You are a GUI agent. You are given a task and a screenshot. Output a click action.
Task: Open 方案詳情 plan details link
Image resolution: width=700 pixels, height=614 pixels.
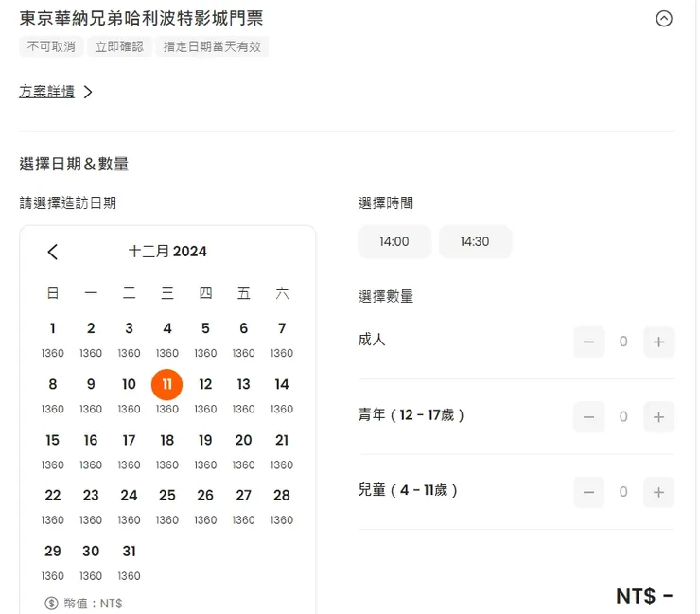pyautogui.click(x=56, y=92)
